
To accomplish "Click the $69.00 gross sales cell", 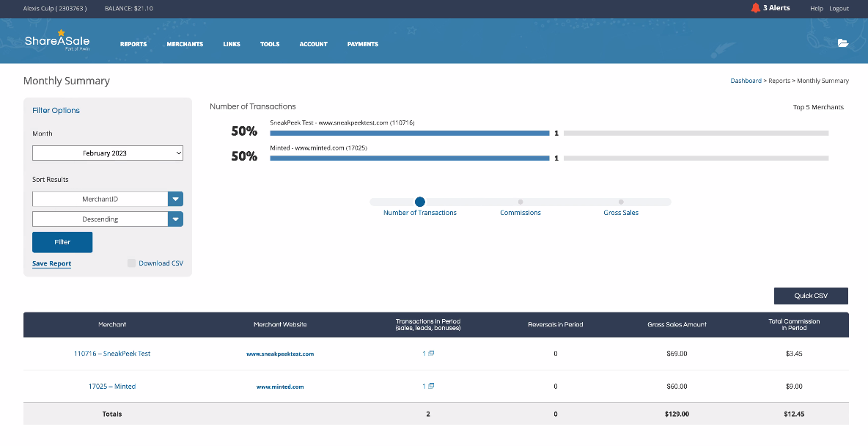I will (677, 354).
